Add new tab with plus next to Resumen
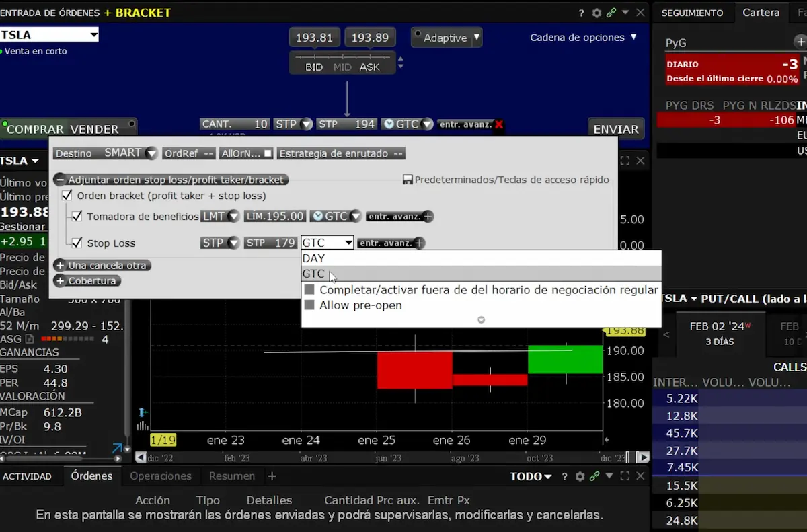The width and height of the screenshot is (807, 532). (x=272, y=476)
